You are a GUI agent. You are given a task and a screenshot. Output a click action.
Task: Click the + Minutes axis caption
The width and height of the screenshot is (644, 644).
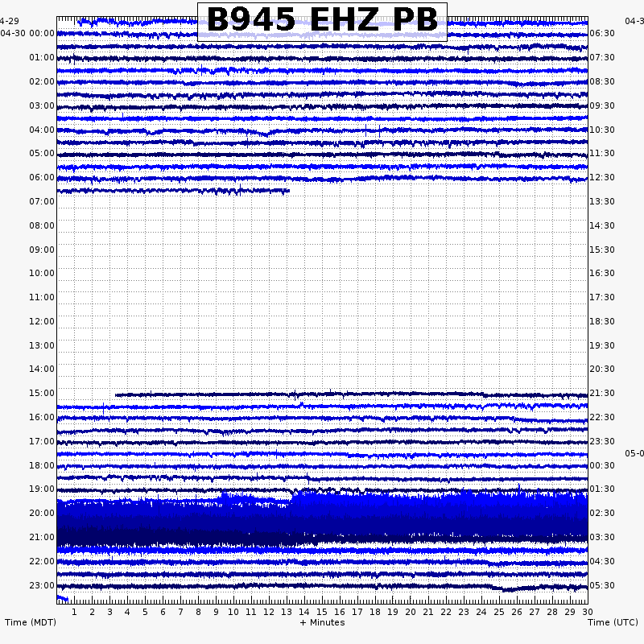[322, 622]
